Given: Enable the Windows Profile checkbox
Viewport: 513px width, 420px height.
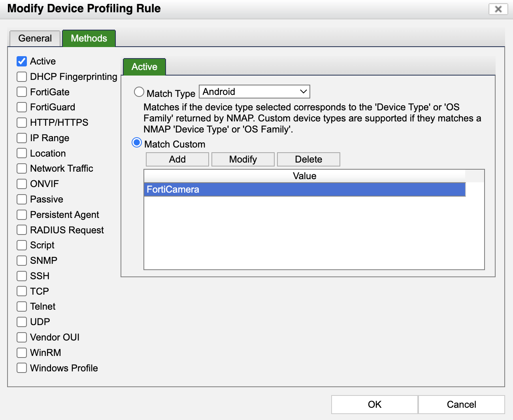Looking at the screenshot, I should click(x=22, y=368).
